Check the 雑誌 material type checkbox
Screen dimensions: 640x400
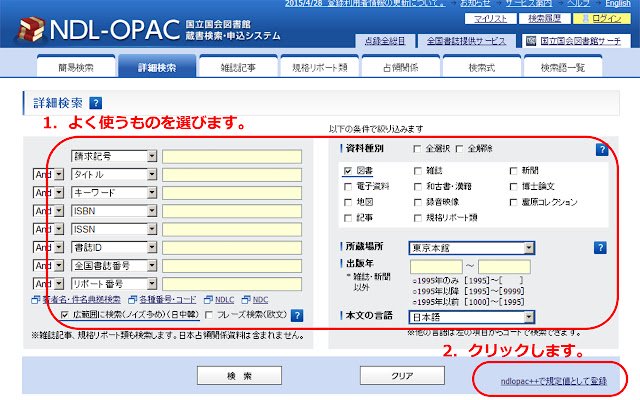pyautogui.click(x=418, y=171)
